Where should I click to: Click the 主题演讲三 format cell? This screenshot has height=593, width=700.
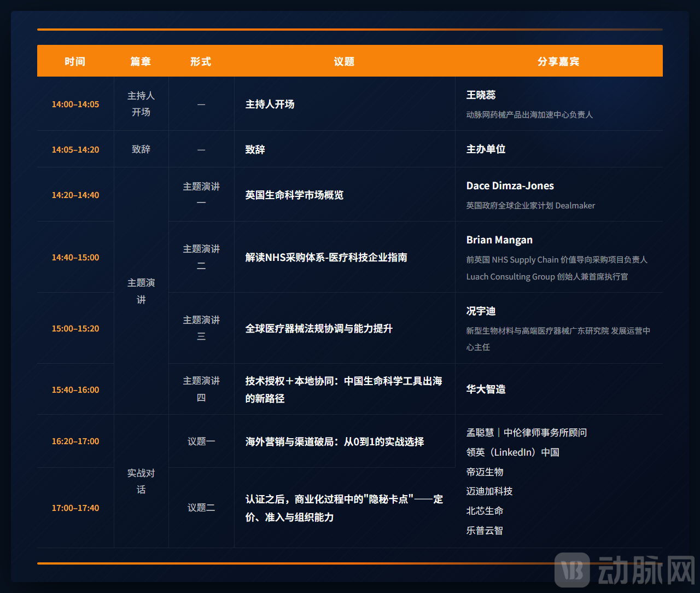coord(201,328)
